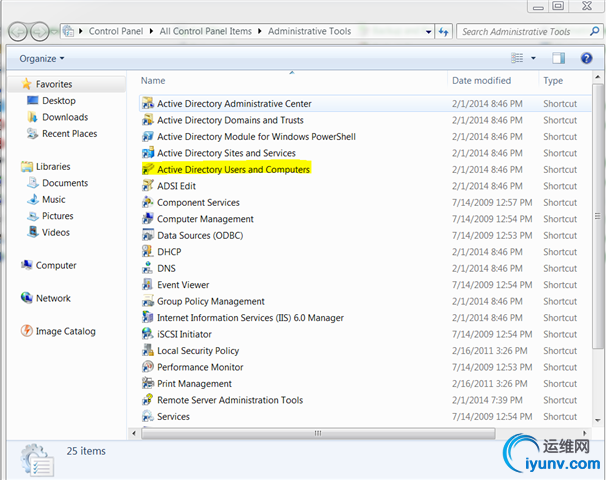Click All Control Panel Items breadcrumb
The height and width of the screenshot is (480, 606).
click(206, 31)
